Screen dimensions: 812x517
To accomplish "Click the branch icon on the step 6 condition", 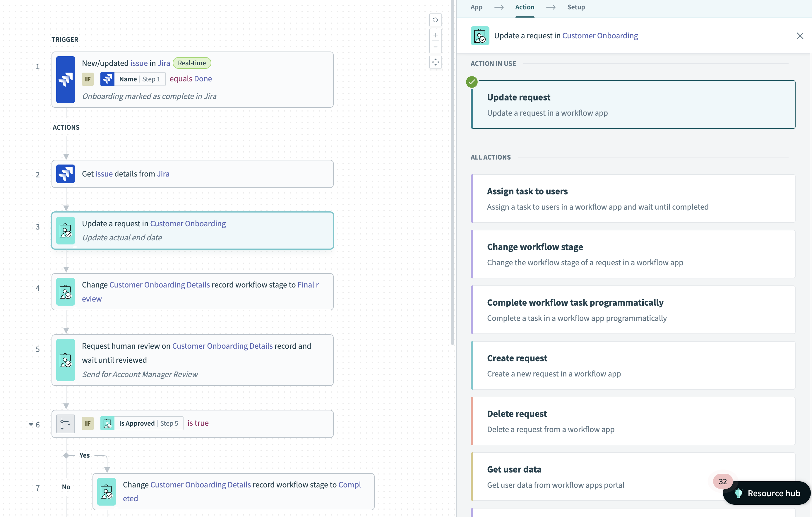I will pyautogui.click(x=65, y=424).
